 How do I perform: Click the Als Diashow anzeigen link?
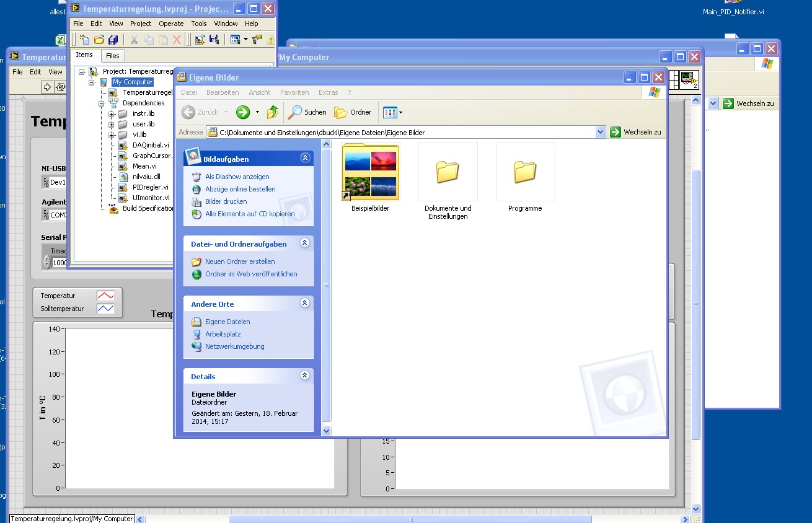tap(237, 177)
